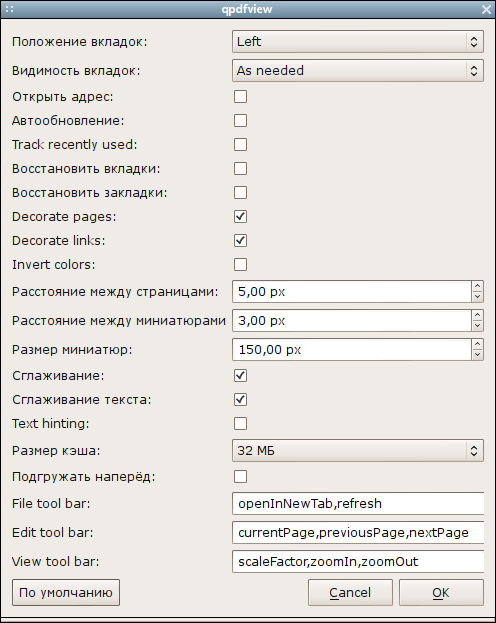
Task: Click the View tool bar text field
Action: coord(358,561)
